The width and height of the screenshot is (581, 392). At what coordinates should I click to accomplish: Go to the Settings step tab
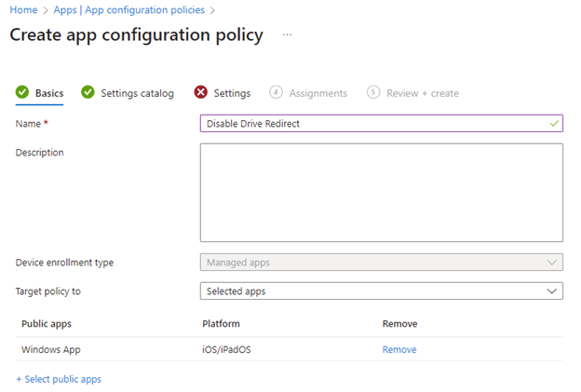coord(232,93)
